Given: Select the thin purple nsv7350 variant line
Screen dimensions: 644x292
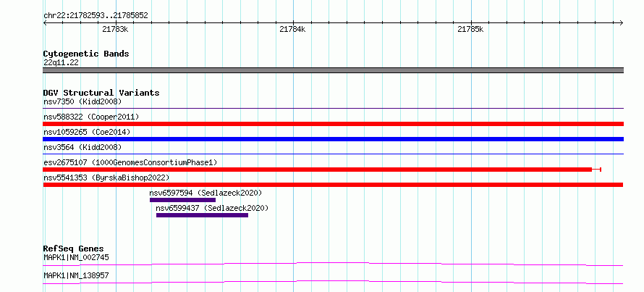Looking at the screenshot, I should pyautogui.click(x=333, y=109).
